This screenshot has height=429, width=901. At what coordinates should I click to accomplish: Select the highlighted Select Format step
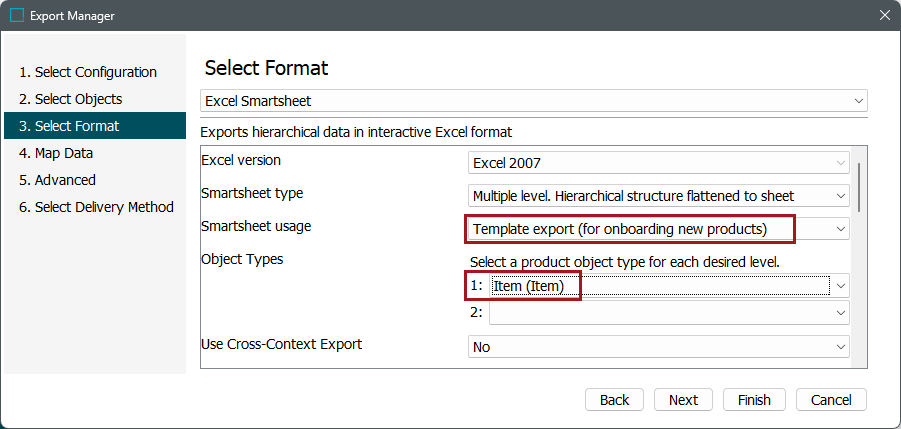click(x=76, y=126)
